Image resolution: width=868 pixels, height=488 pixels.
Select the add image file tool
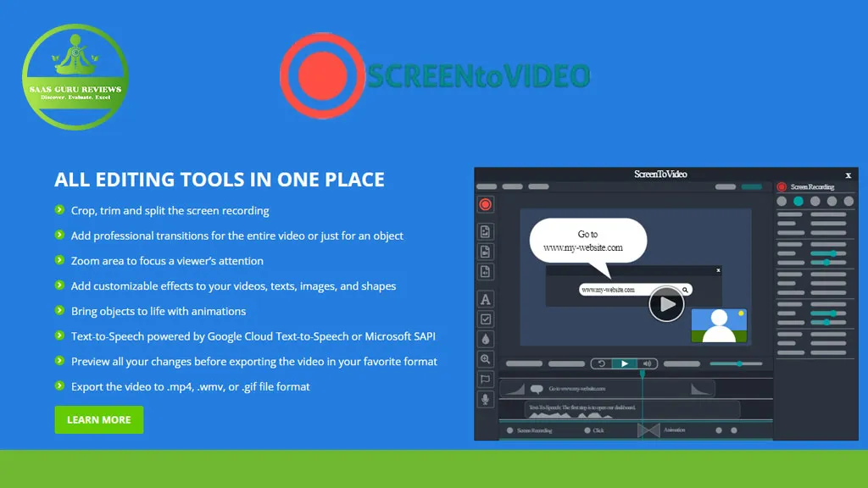point(486,231)
